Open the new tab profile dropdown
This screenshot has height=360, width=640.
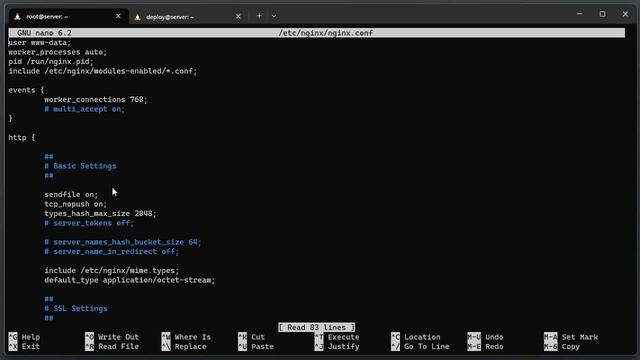pos(274,16)
